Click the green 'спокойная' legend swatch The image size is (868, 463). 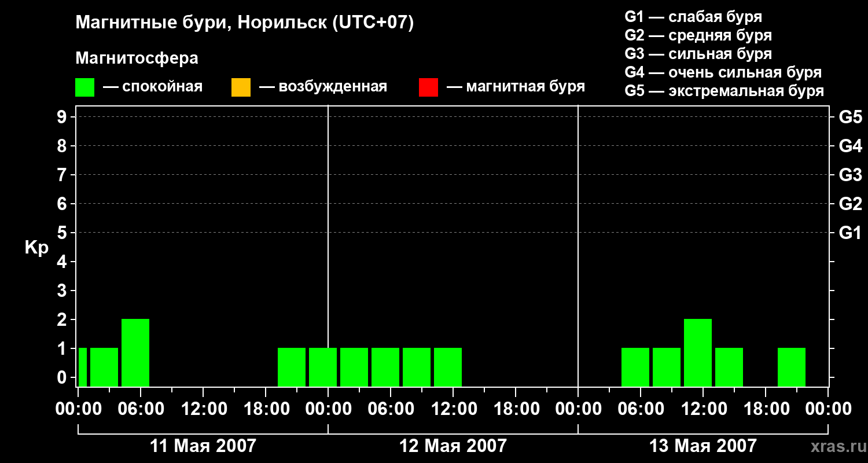click(85, 87)
